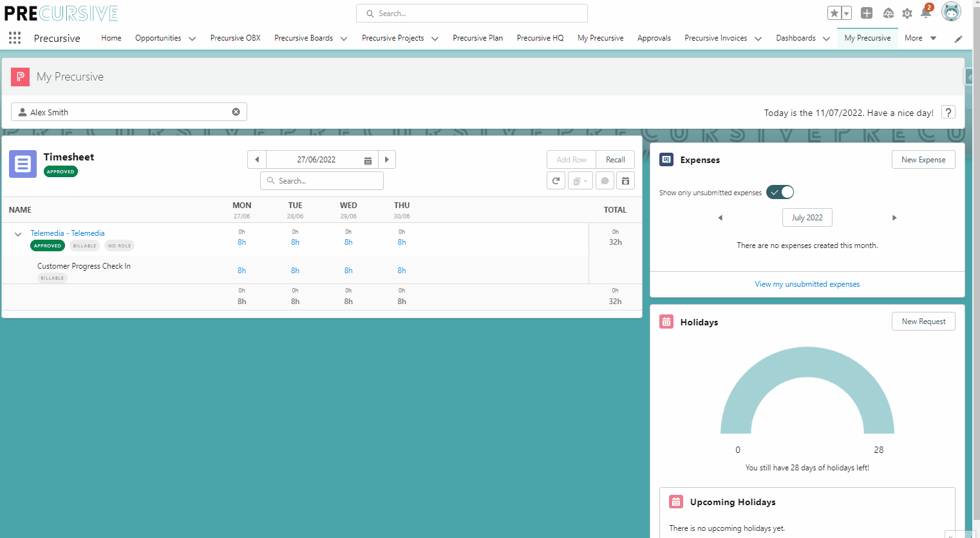Click the pencil icon to edit navigation
This screenshot has height=538, width=980.
958,39
